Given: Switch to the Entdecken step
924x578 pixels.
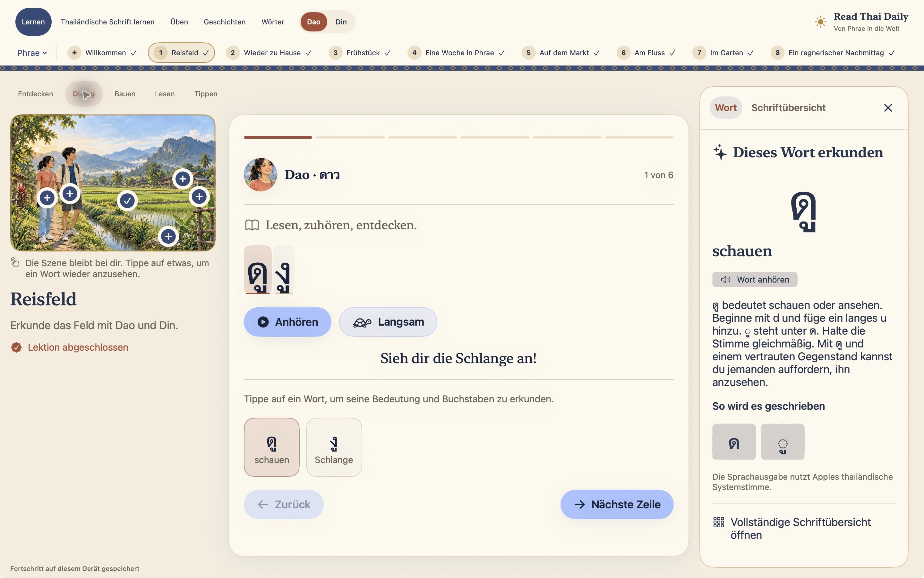Looking at the screenshot, I should [36, 94].
